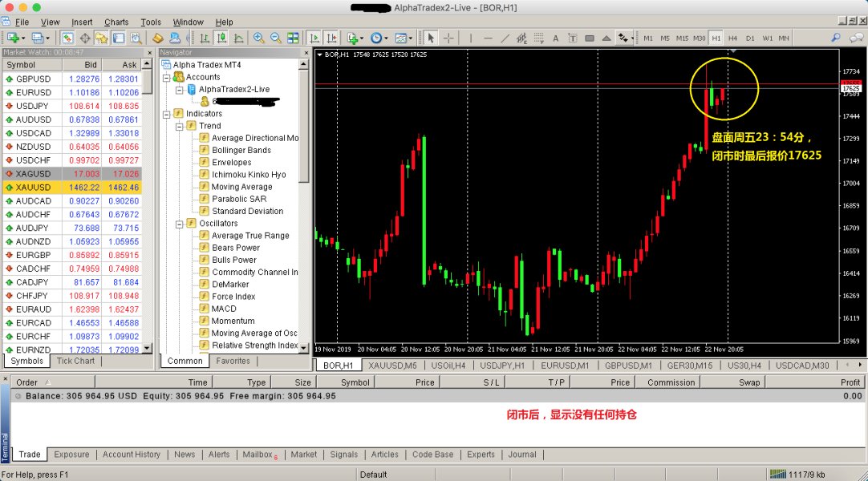Toggle the Auto Scroll chart button
Image resolution: width=868 pixels, height=481 pixels.
(314, 38)
